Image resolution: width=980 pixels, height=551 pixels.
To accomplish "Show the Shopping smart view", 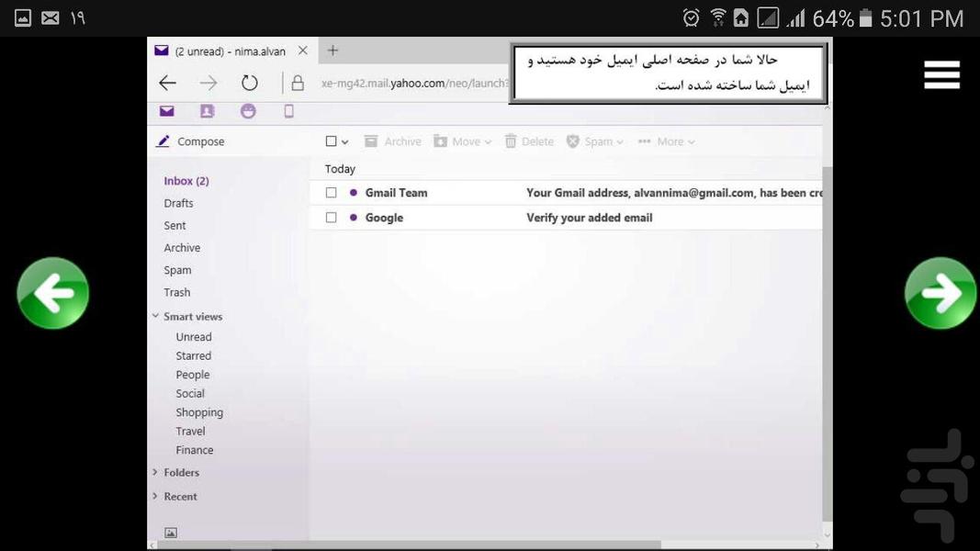I will [x=199, y=412].
